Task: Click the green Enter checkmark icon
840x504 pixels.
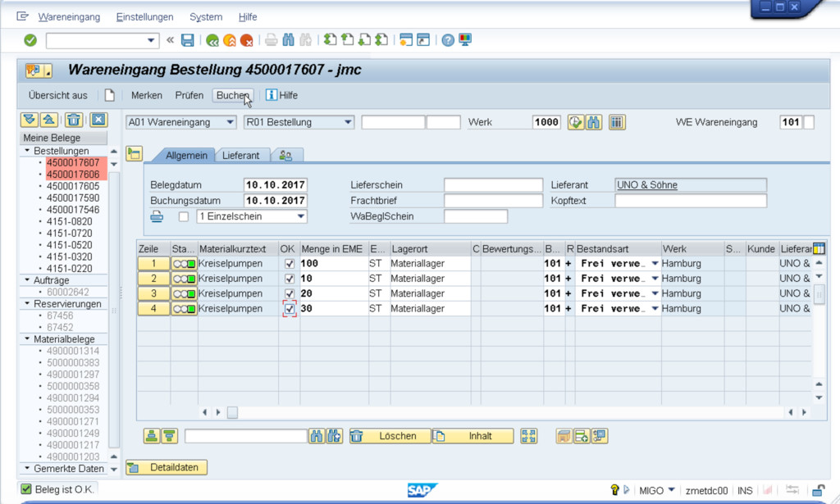Action: (30, 40)
